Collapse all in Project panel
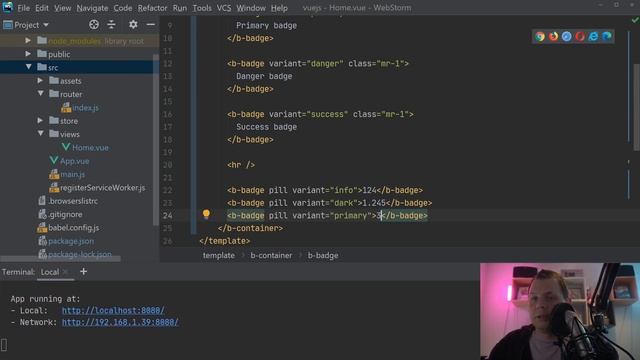 click(x=111, y=25)
